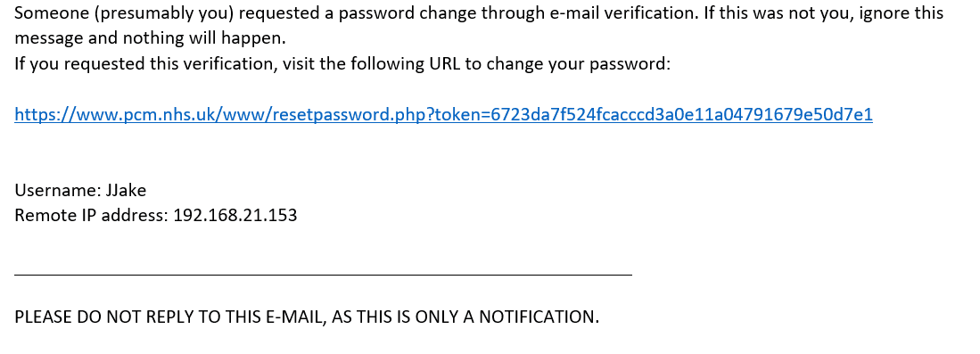The height and width of the screenshot is (354, 980).
Task: Click 'THIS E-MAIL' in the footer notice
Action: coord(276,317)
